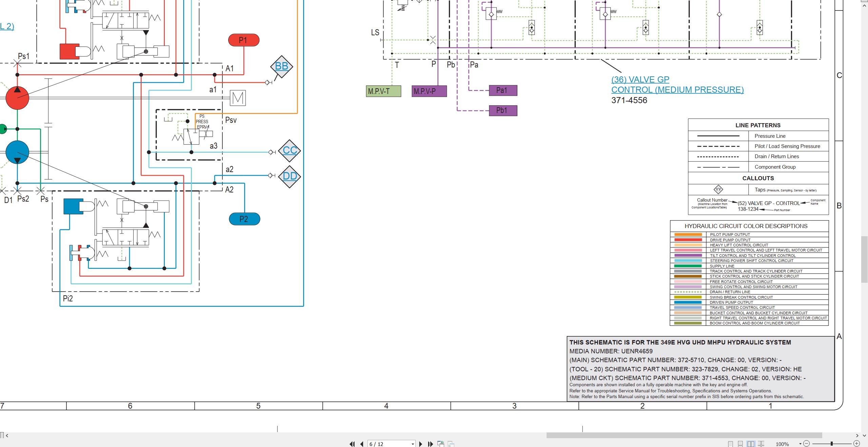Click MEDIA NUMBER: UENR4659 text
Image resolution: width=868 pixels, height=447 pixels.
(x=611, y=351)
